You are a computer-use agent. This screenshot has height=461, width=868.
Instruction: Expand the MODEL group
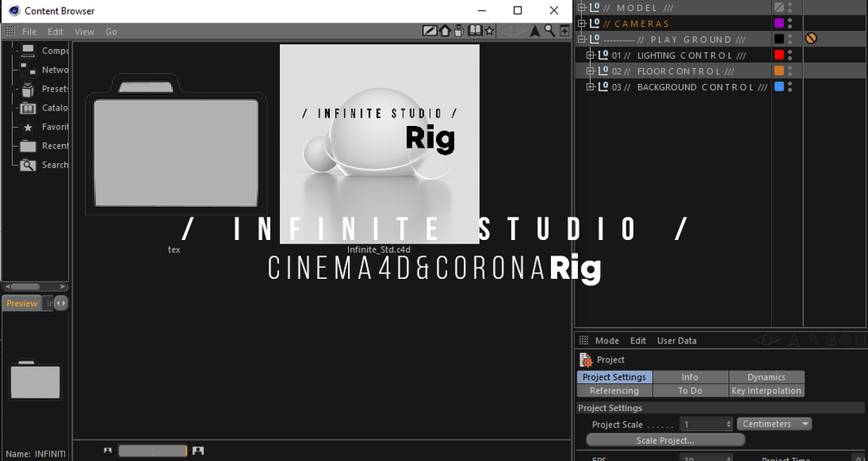581,8
